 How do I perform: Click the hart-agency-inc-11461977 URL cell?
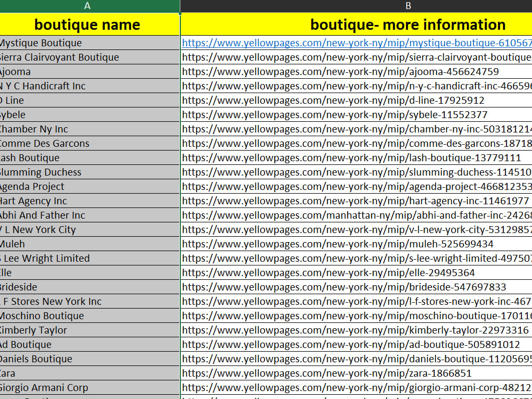[356, 201]
